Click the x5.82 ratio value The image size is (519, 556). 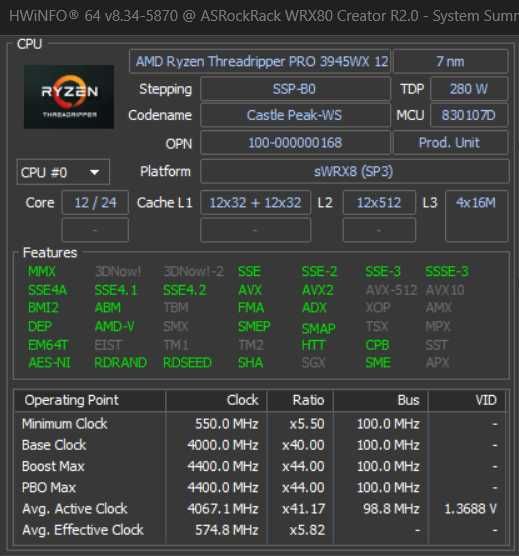tap(307, 530)
